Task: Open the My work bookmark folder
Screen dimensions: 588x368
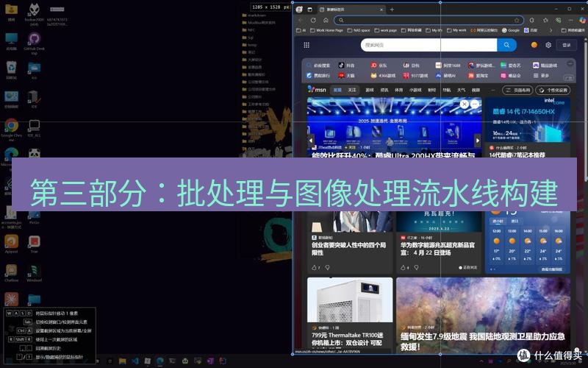Action: click(456, 30)
